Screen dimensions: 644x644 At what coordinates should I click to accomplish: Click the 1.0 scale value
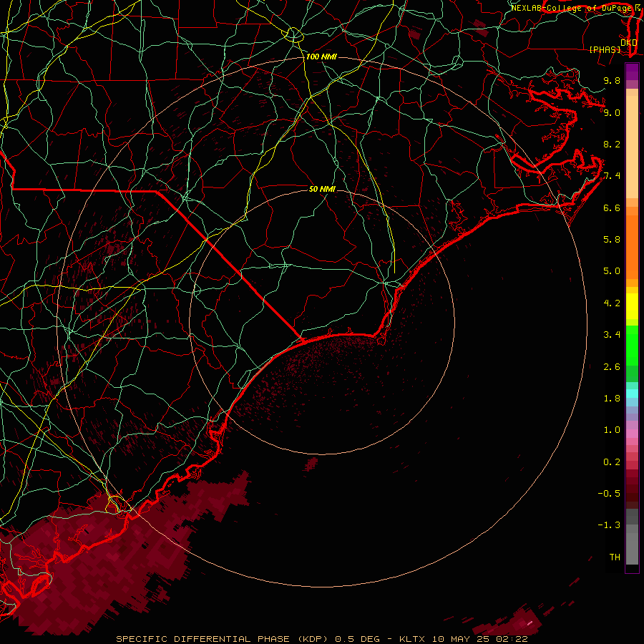click(612, 430)
